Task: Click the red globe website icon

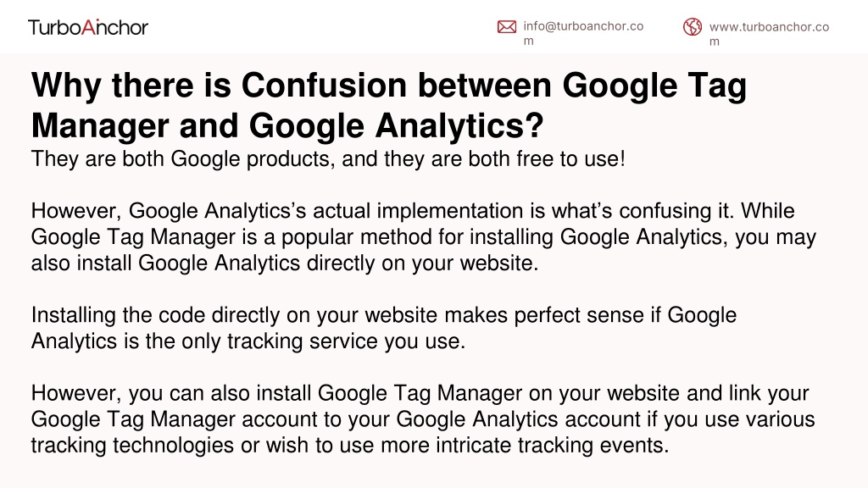Action: [x=692, y=26]
